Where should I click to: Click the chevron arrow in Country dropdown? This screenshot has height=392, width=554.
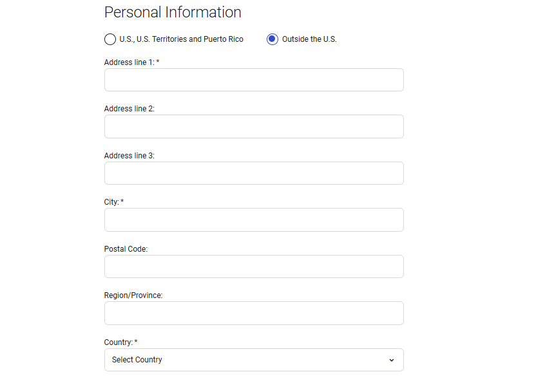point(391,360)
